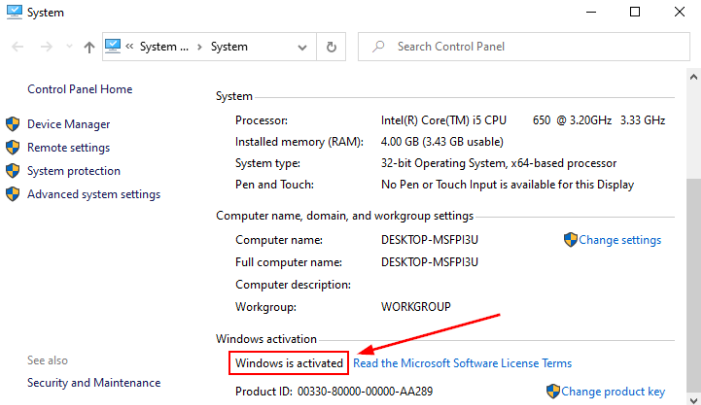Image resolution: width=701 pixels, height=405 pixels.
Task: Click the magnifier search icon
Action: pos(378,46)
